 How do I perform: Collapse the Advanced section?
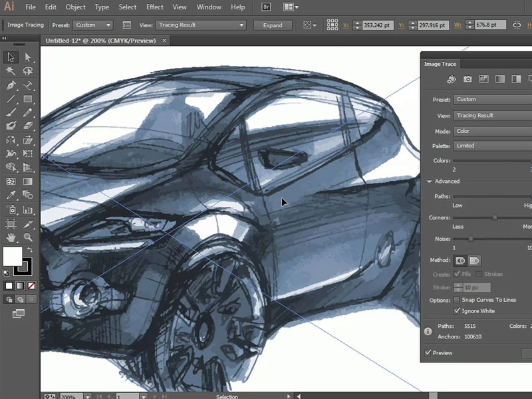click(429, 182)
